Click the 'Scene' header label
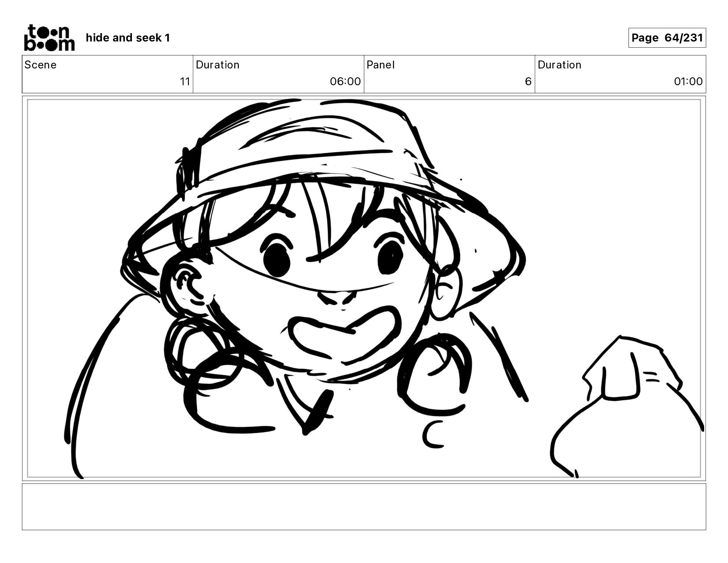This screenshot has height=563, width=728. (x=41, y=65)
